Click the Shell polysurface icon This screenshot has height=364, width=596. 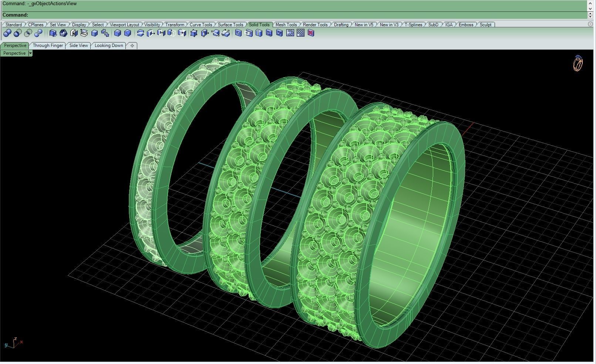click(x=63, y=33)
